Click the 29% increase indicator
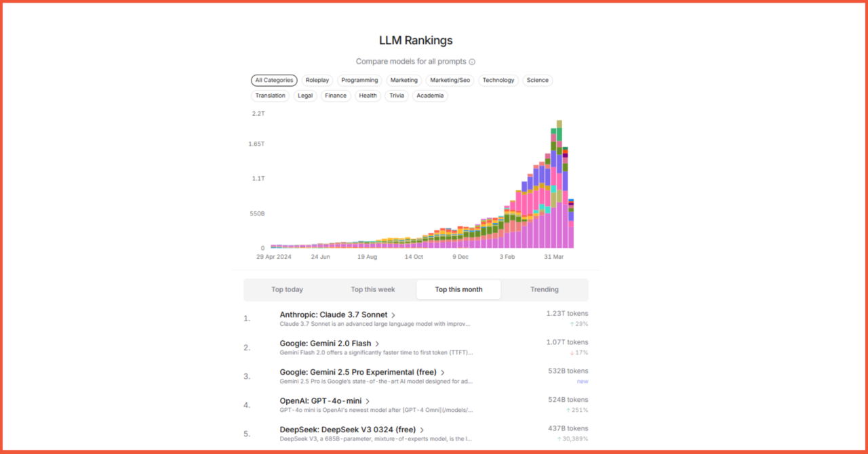Image resolution: width=868 pixels, height=454 pixels. (579, 324)
